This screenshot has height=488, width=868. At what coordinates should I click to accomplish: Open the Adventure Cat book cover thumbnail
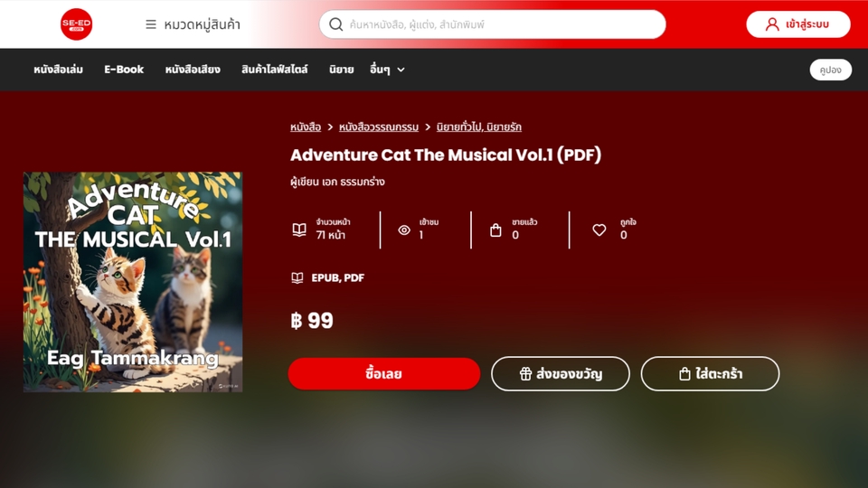pyautogui.click(x=133, y=282)
